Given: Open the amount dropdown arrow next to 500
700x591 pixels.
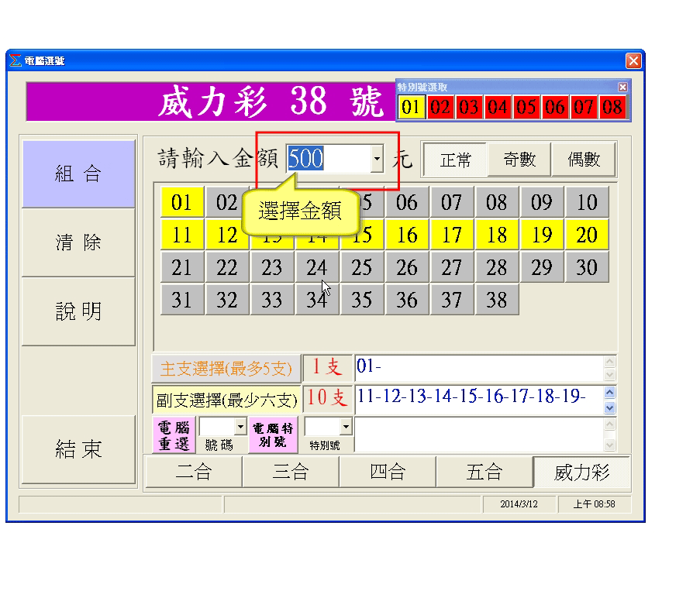Looking at the screenshot, I should [378, 159].
